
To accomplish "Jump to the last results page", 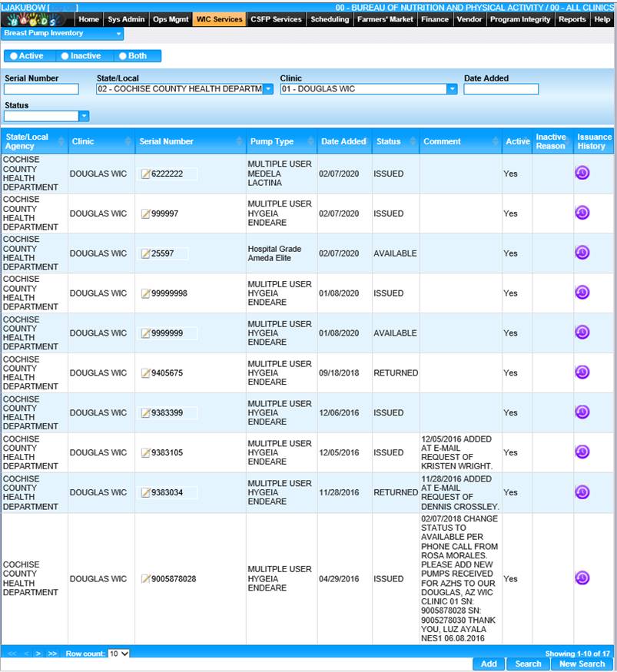I will pyautogui.click(x=52, y=654).
